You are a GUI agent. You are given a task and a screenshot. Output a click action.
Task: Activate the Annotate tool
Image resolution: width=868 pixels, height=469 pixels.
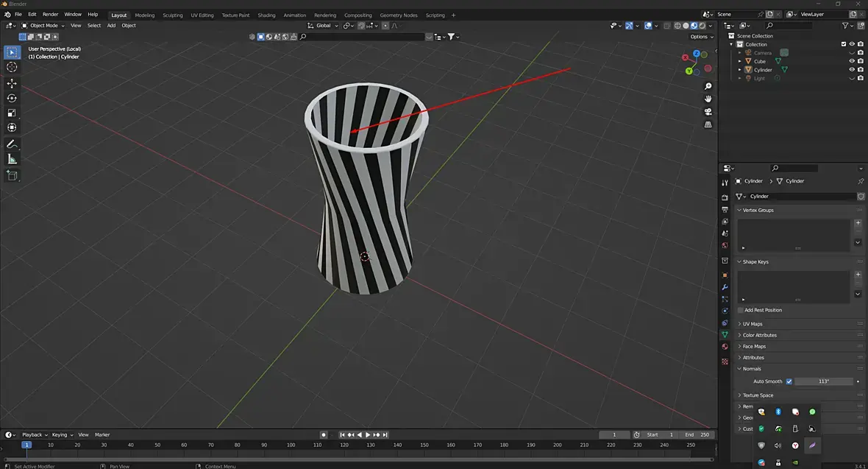click(x=12, y=144)
